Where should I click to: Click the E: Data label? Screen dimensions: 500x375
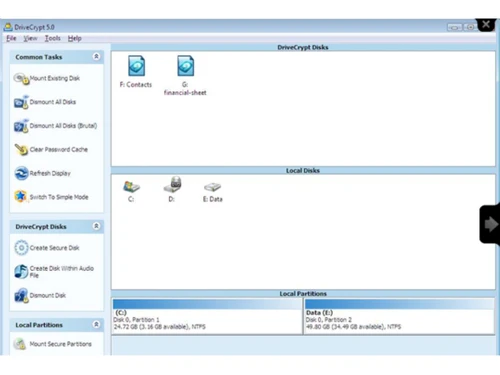coord(213,199)
